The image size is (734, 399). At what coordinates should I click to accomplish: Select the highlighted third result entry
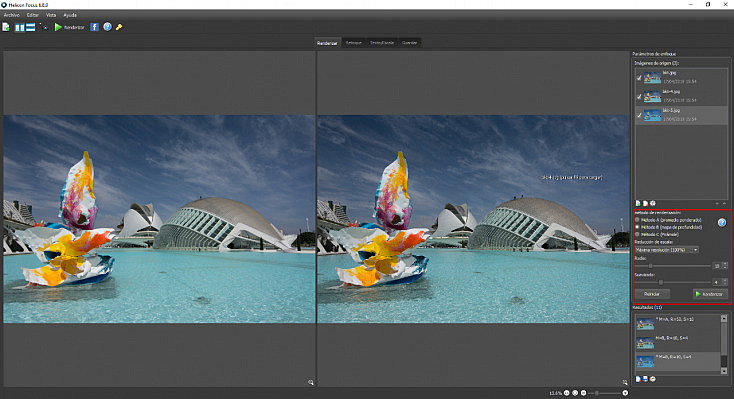click(677, 361)
